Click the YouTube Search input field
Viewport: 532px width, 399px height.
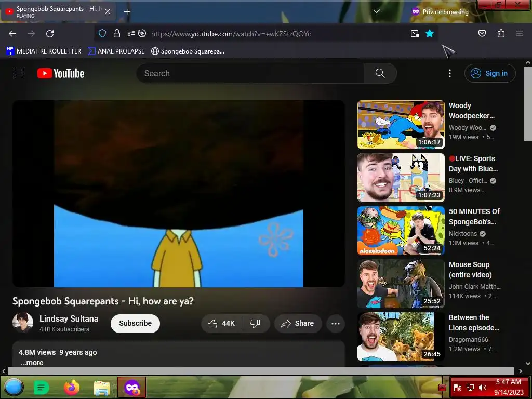250,73
